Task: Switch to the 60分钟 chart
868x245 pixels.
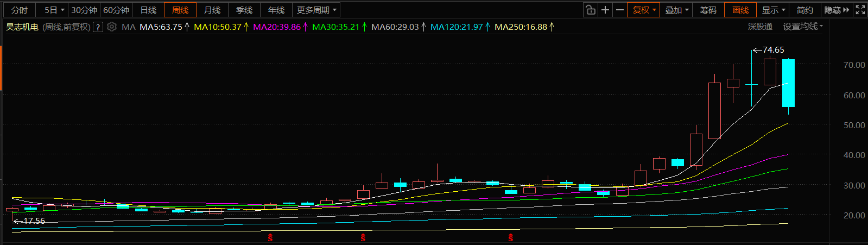Action: tap(116, 10)
